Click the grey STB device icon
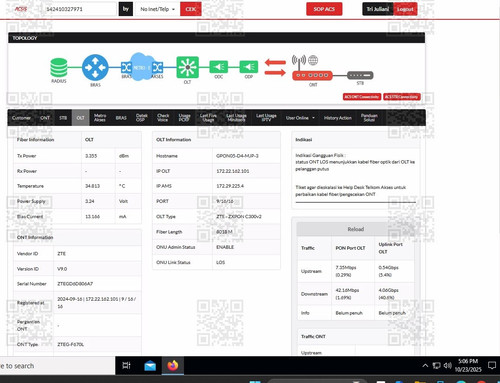The height and width of the screenshot is (383, 500). pyautogui.click(x=360, y=75)
